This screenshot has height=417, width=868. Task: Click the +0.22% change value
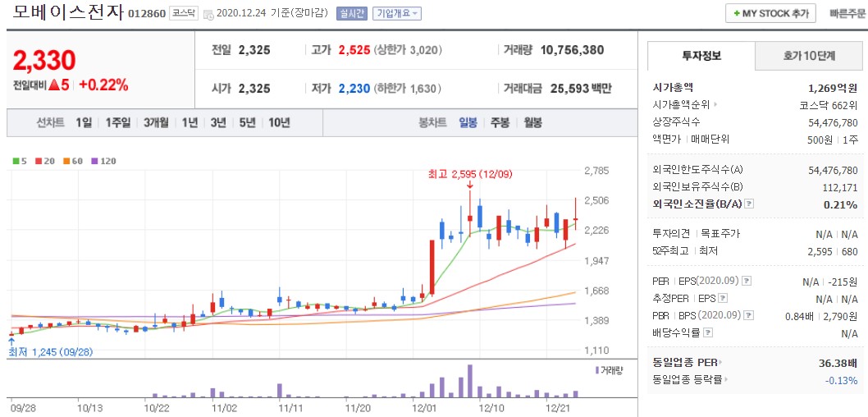pyautogui.click(x=103, y=85)
